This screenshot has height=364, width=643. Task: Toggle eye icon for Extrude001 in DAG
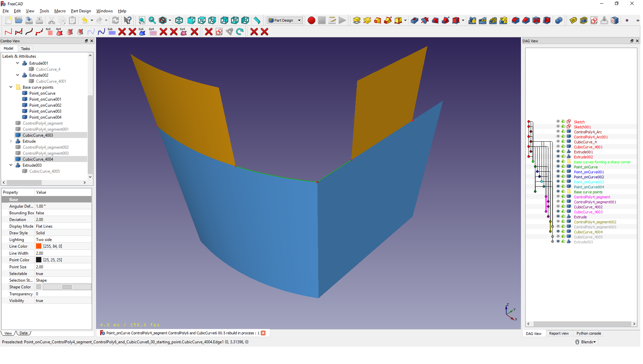pos(558,152)
